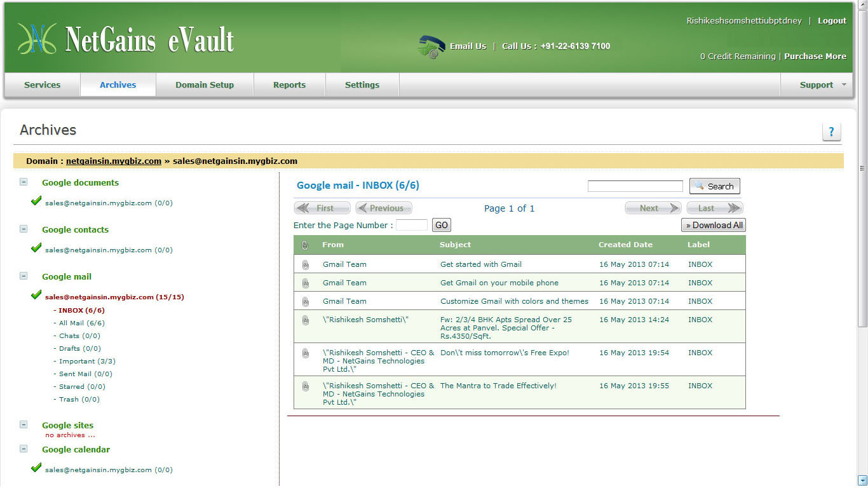Click the Download All button
Image resolution: width=868 pixels, height=488 pixels.
click(713, 225)
